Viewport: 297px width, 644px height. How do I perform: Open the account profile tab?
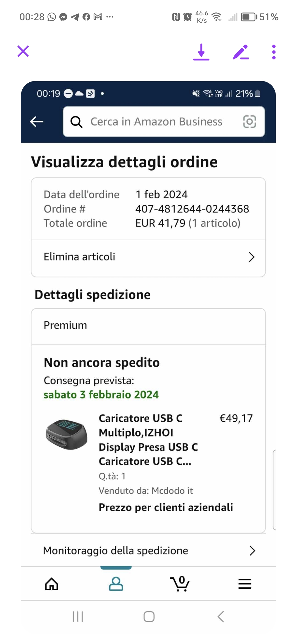[116, 584]
